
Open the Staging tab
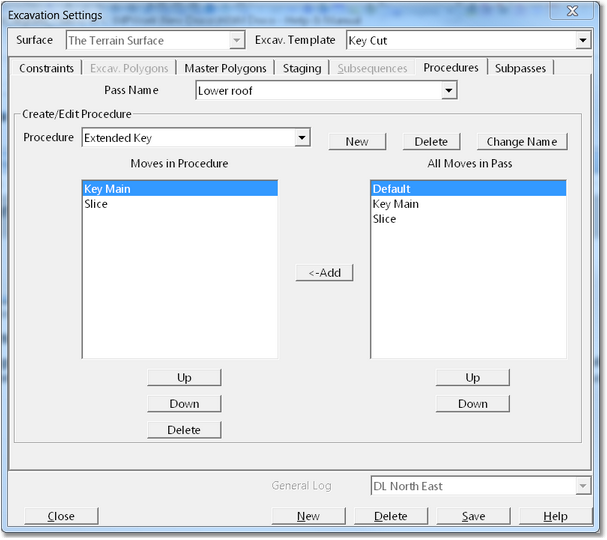[x=302, y=68]
